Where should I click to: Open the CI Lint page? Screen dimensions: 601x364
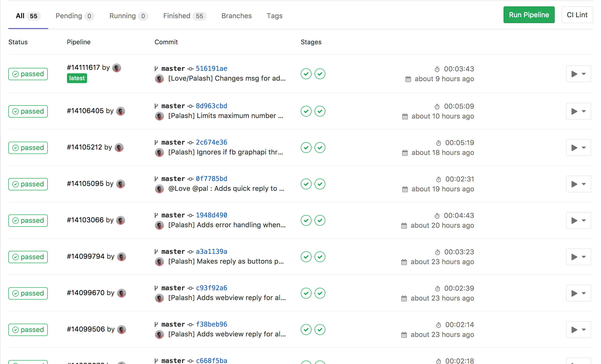pos(577,15)
